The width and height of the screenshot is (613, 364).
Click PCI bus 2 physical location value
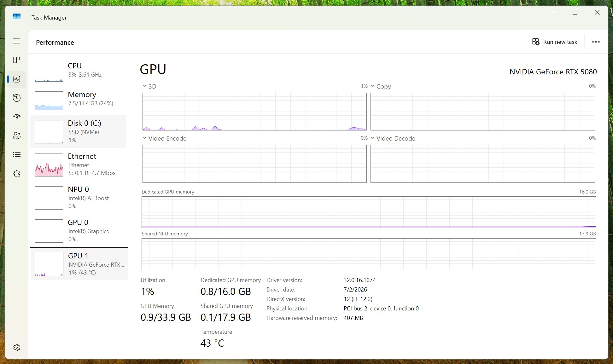tap(381, 308)
